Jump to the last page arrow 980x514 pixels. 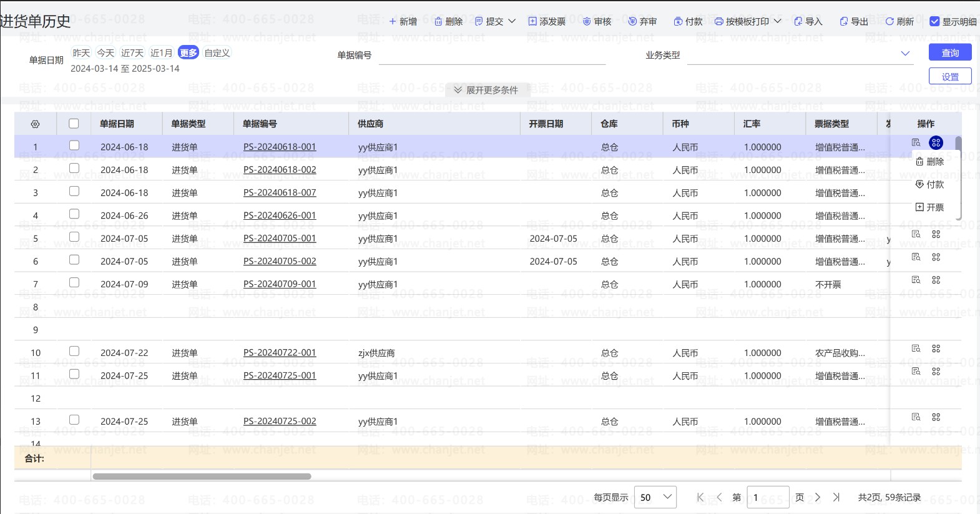point(836,497)
